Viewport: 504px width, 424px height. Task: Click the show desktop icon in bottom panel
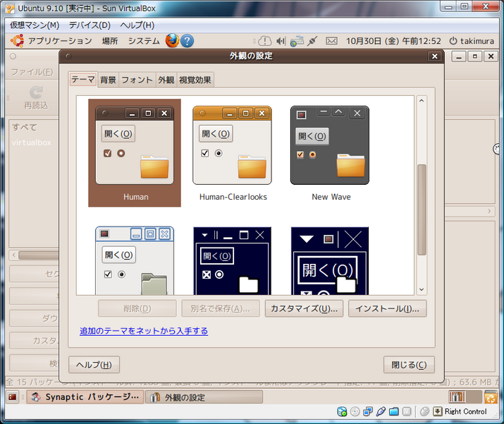click(13, 397)
